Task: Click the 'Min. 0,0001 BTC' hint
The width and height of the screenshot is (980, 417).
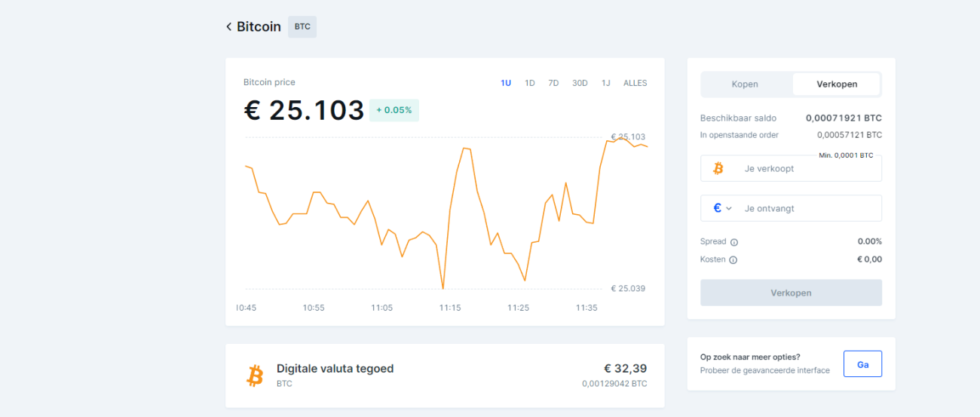Action: click(846, 155)
